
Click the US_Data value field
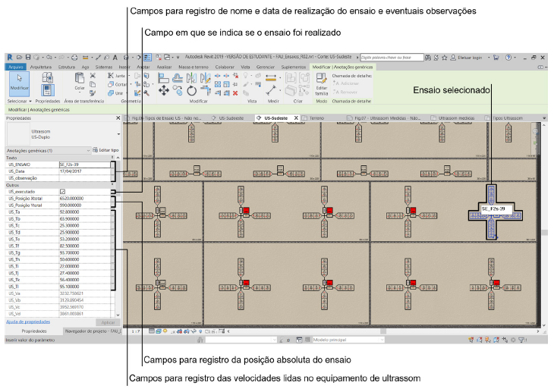point(85,171)
